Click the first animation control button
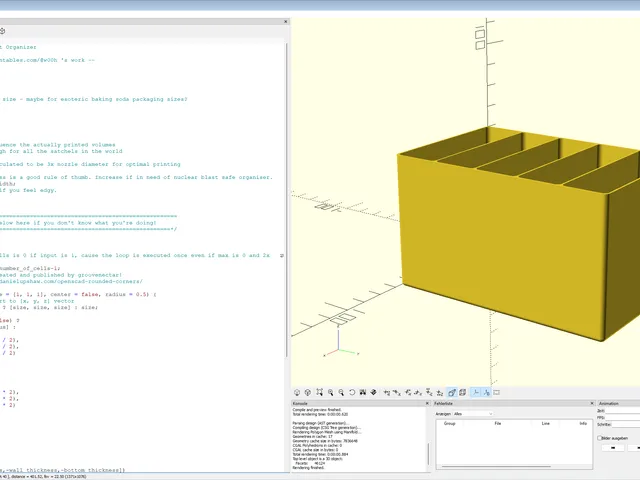 613,448
